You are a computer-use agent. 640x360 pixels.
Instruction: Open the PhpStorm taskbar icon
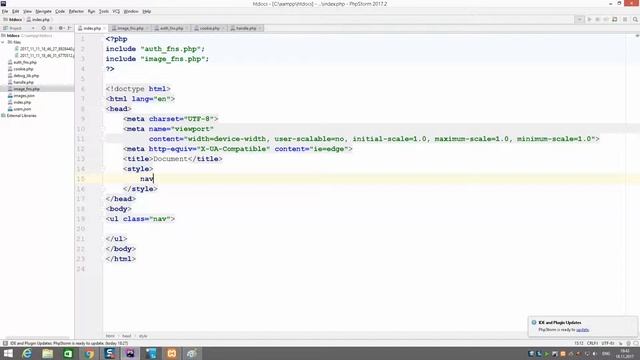click(130, 353)
